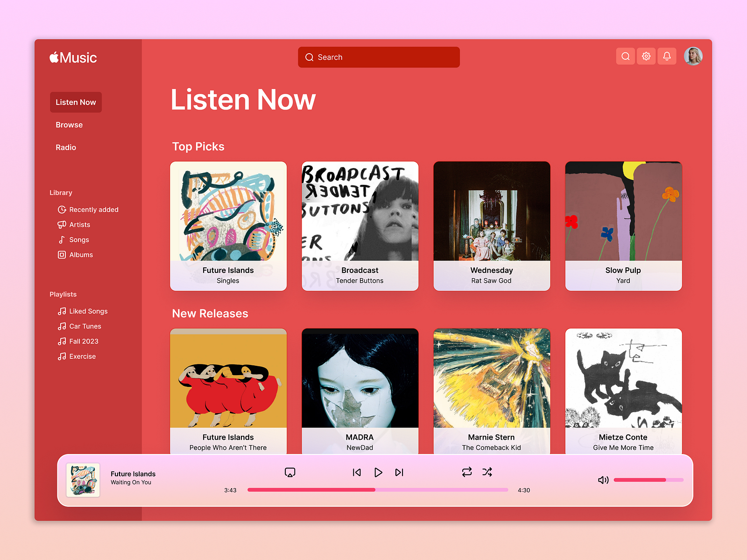Click the Exercise playlist icon
The width and height of the screenshot is (747, 560).
coord(62,356)
